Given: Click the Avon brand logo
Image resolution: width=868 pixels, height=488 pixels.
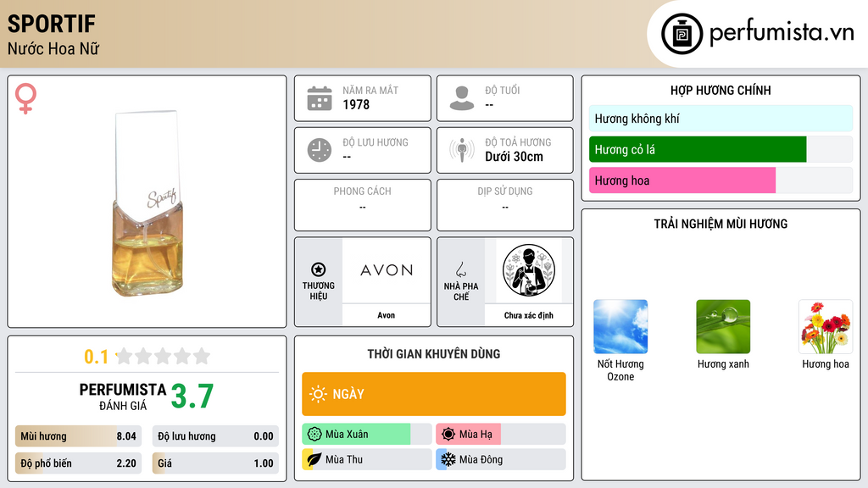Looking at the screenshot, I should coord(387,270).
